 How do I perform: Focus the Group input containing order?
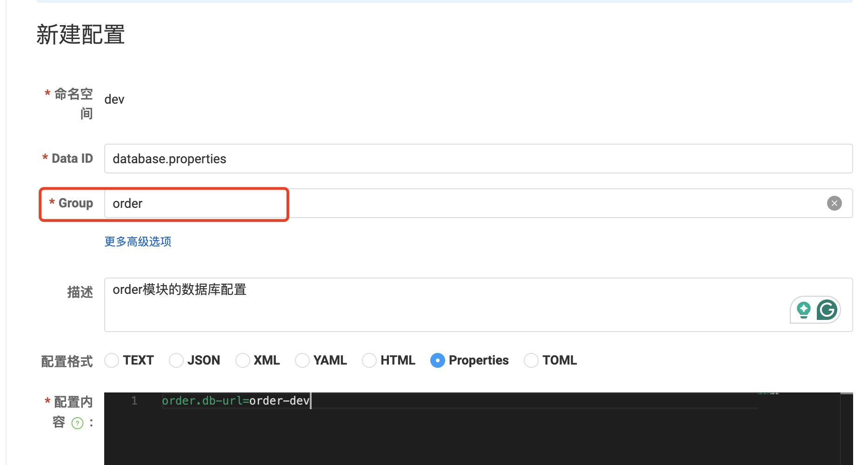[478, 203]
